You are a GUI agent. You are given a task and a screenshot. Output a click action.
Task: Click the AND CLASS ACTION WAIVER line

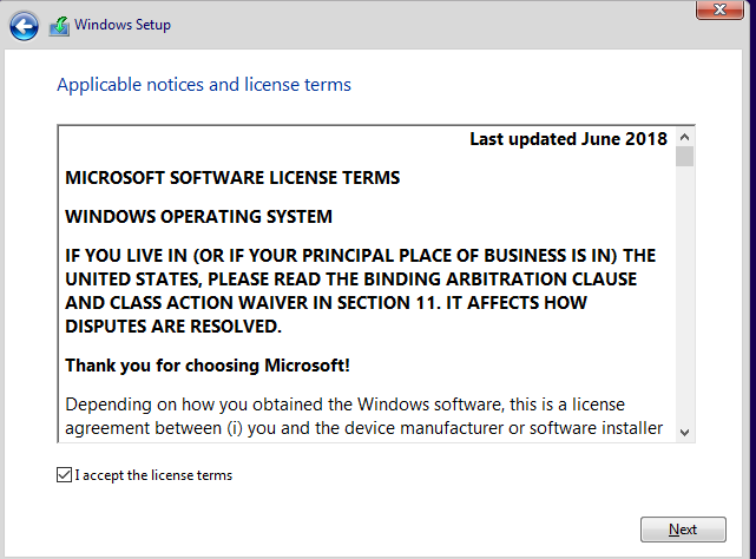[326, 303]
